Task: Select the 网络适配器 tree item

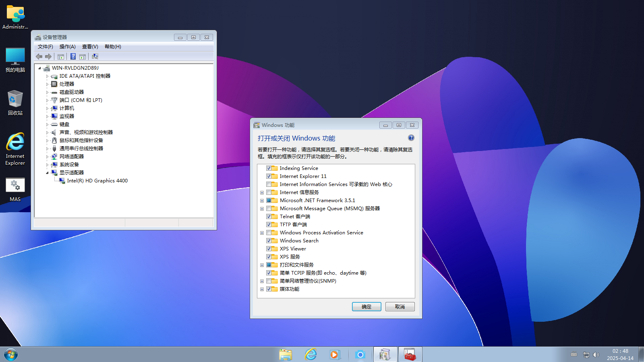Action: 72,157
